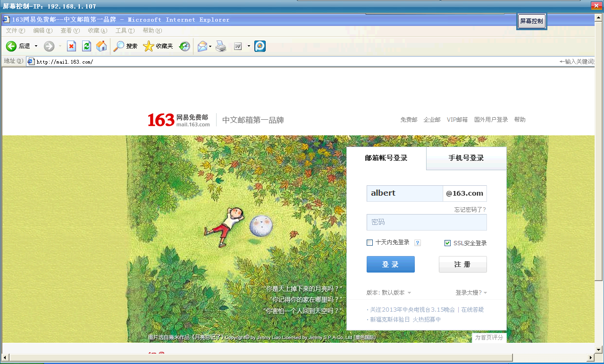The image size is (604, 364).
Task: Click the 中文邮箱第一品牌 slogan text
Action: tap(253, 120)
